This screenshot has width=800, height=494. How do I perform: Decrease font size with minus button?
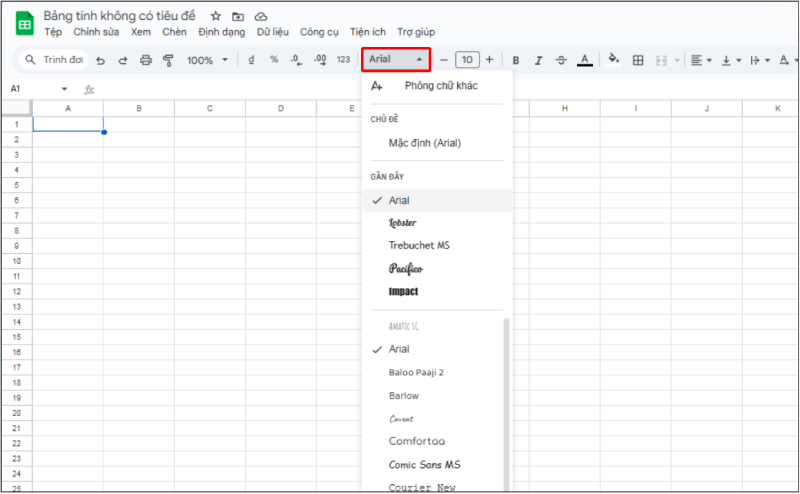click(x=444, y=60)
